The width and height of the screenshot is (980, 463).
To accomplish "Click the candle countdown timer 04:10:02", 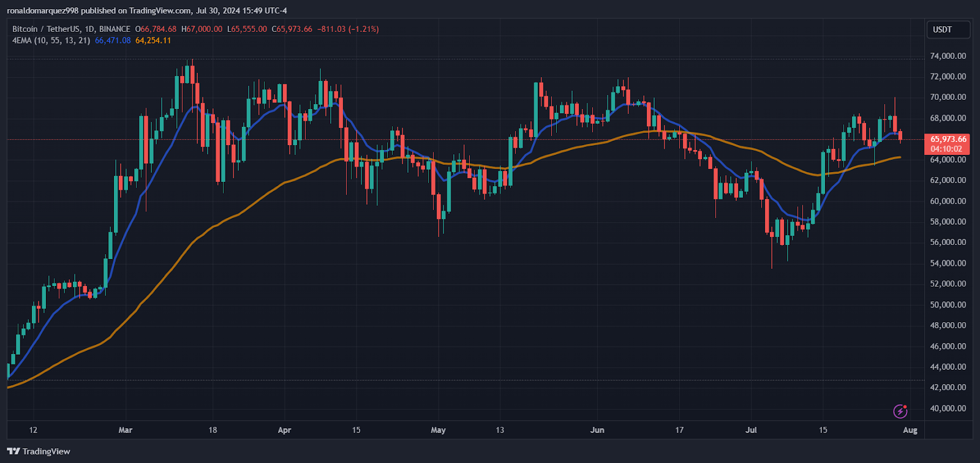I will (948, 149).
